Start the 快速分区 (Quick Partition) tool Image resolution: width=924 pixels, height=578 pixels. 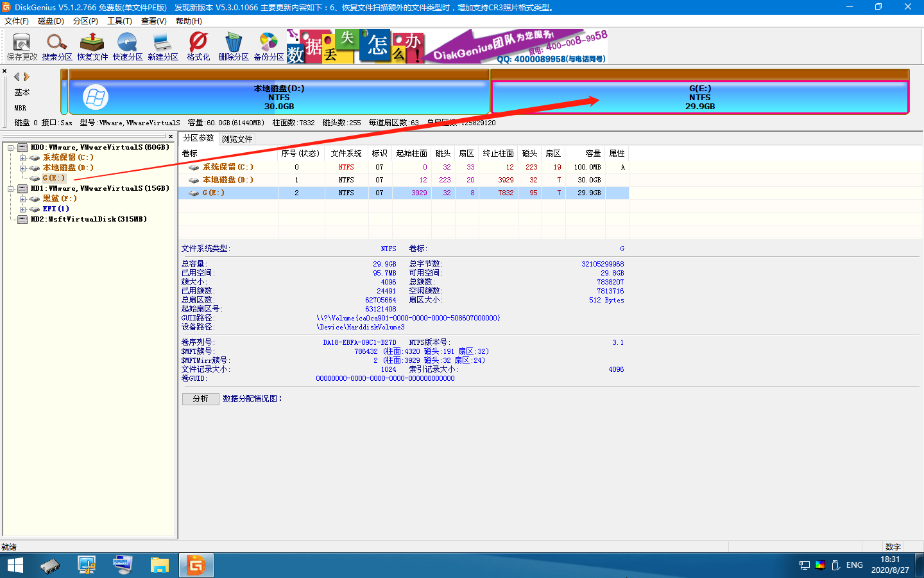(128, 47)
